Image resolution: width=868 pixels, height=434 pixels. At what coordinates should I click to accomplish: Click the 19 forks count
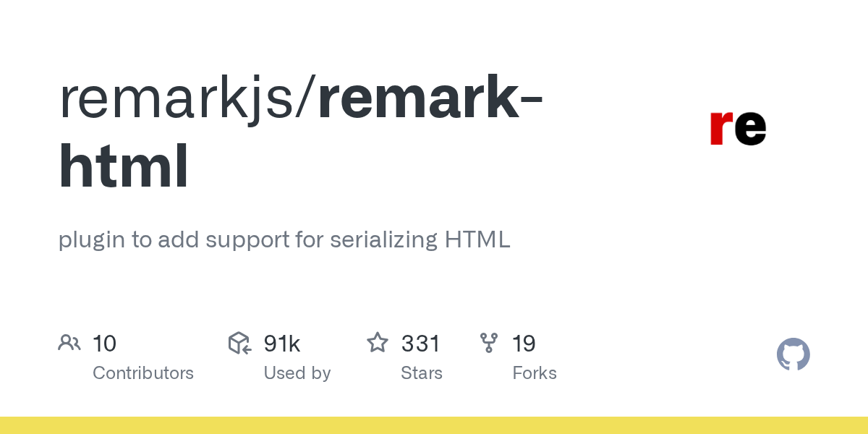point(524,344)
